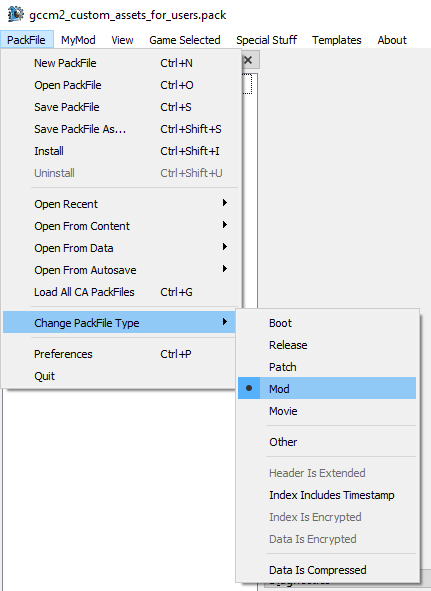
Task: Click the app icon in title bar
Action: tap(15, 14)
